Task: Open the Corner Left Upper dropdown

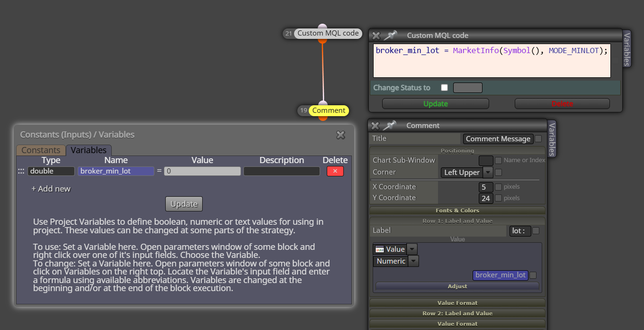Action: (x=488, y=173)
